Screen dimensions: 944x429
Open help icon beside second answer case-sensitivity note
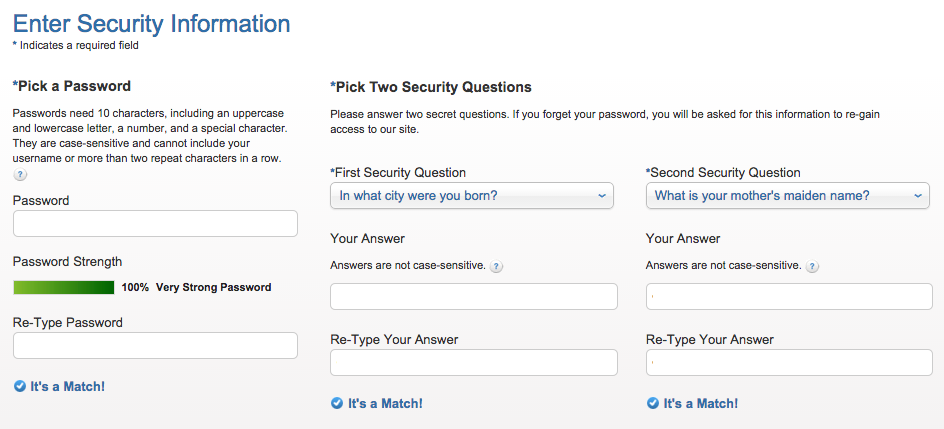(812, 266)
